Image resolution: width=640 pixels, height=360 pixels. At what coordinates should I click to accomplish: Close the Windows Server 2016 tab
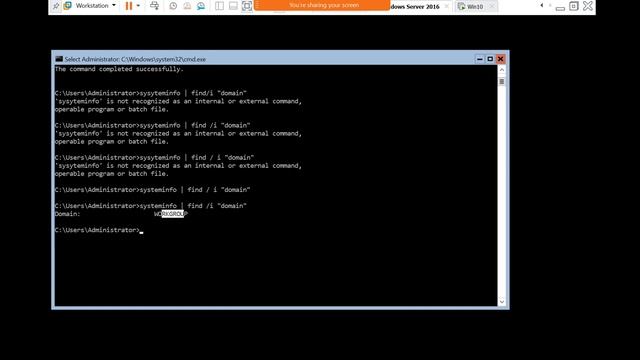(447, 7)
